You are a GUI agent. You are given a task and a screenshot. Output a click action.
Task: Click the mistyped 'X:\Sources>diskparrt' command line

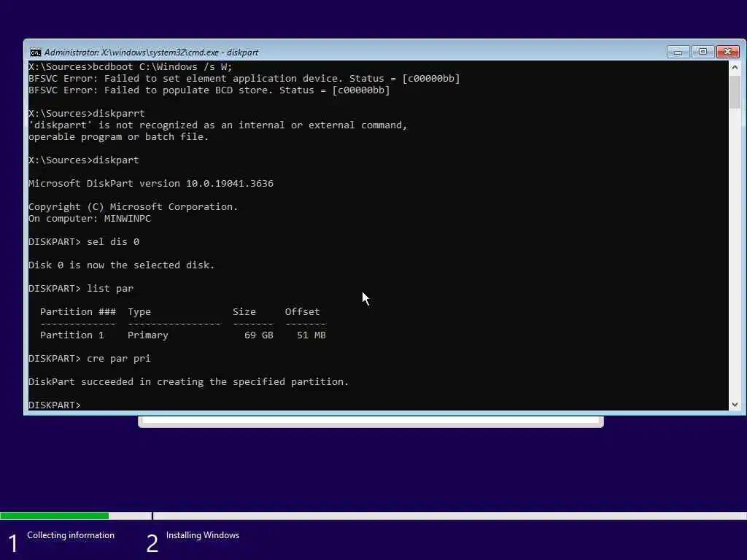[x=86, y=113]
